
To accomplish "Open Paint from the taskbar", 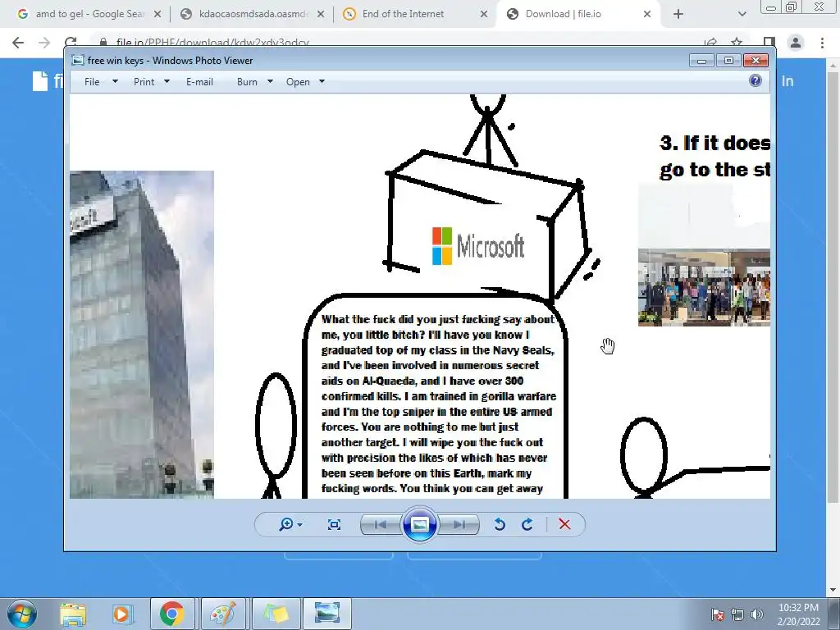I will point(223,614).
